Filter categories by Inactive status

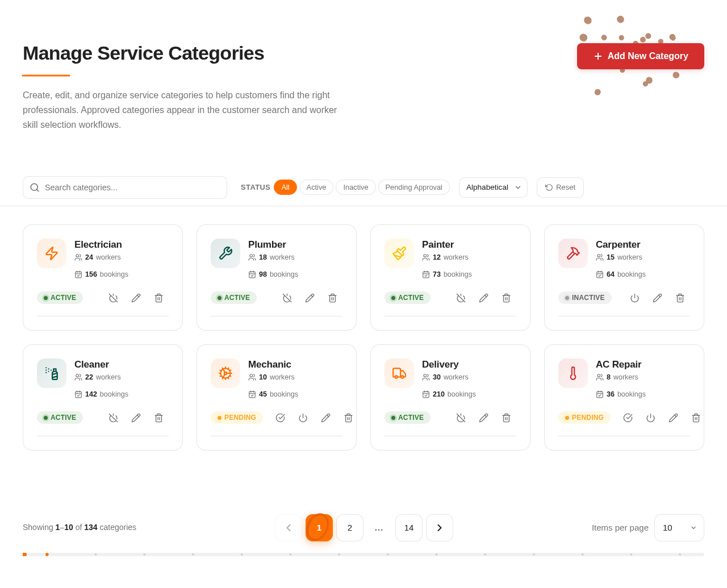[356, 187]
